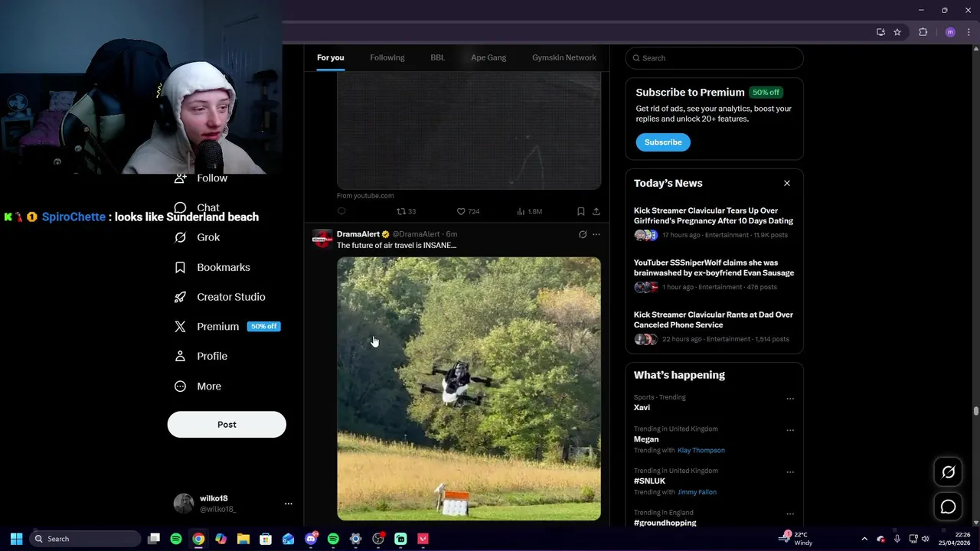The width and height of the screenshot is (980, 551).
Task: Open options for the #groundhopping trend
Action: [x=790, y=514]
